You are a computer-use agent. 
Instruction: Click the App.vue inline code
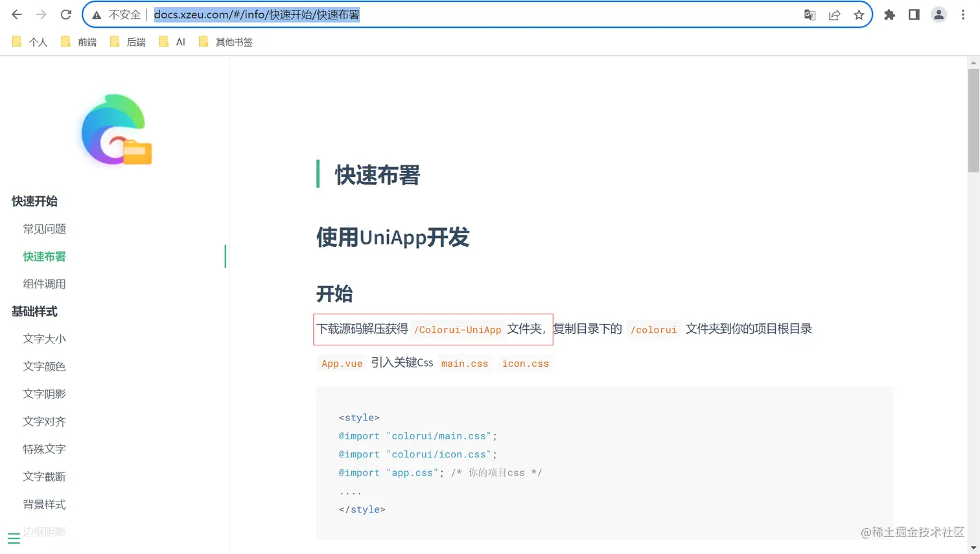click(342, 364)
